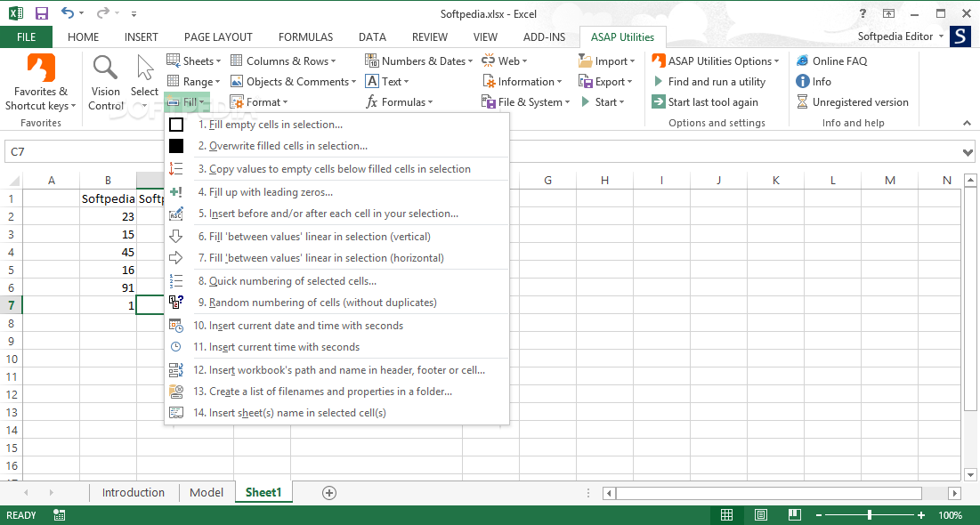Viewport: 980px width, 525px height.
Task: Open the Objects & Comments dropdown
Action: click(293, 81)
